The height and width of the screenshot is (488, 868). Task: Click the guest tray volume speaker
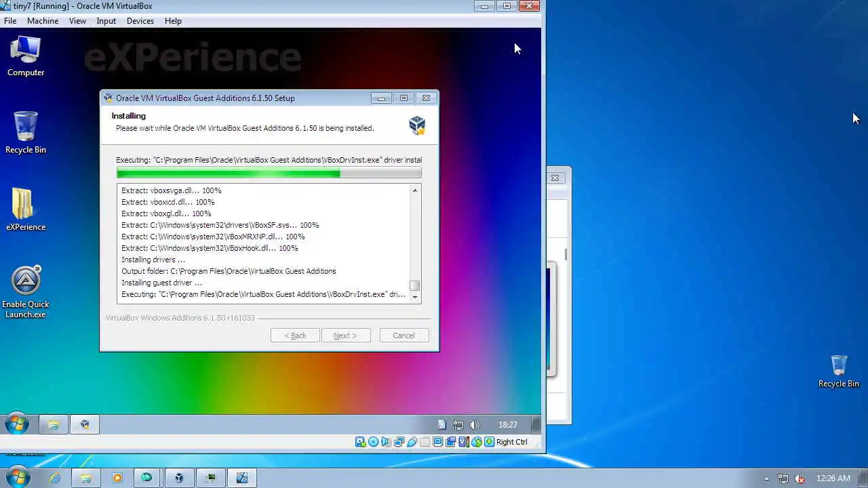(x=474, y=425)
